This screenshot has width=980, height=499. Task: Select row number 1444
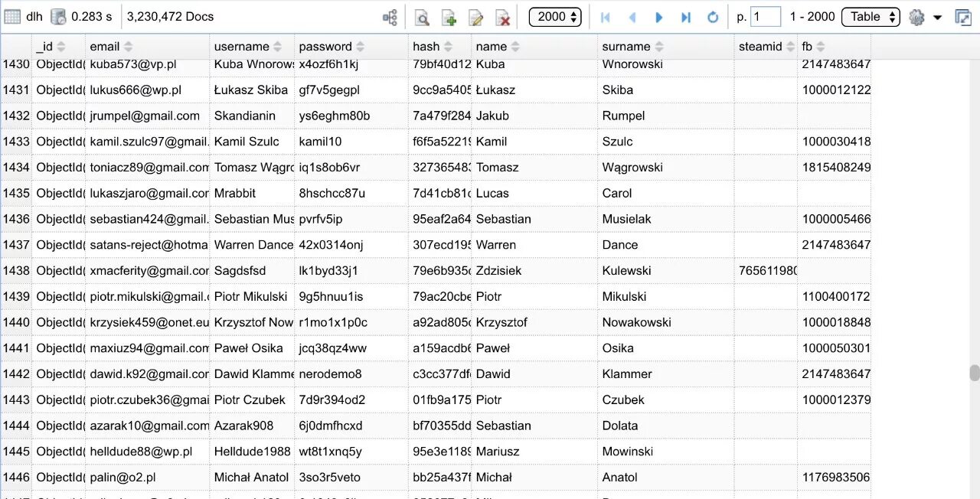click(x=16, y=426)
